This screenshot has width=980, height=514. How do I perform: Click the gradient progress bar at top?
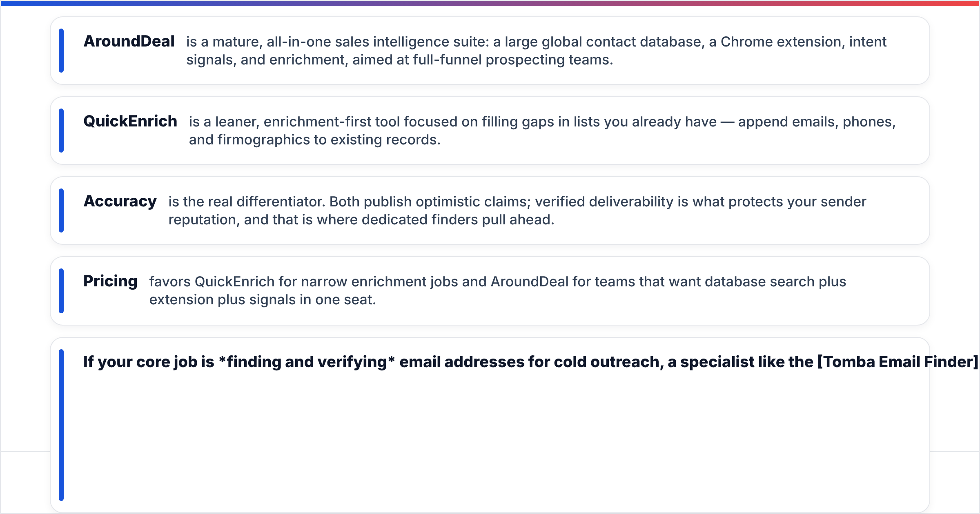coord(490,3)
